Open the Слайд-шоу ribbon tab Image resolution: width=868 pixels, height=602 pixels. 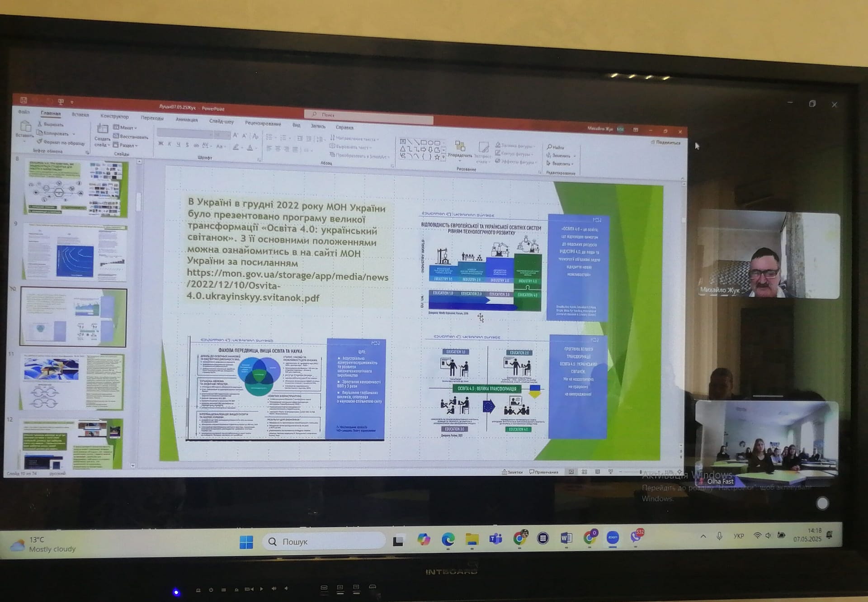pyautogui.click(x=221, y=121)
